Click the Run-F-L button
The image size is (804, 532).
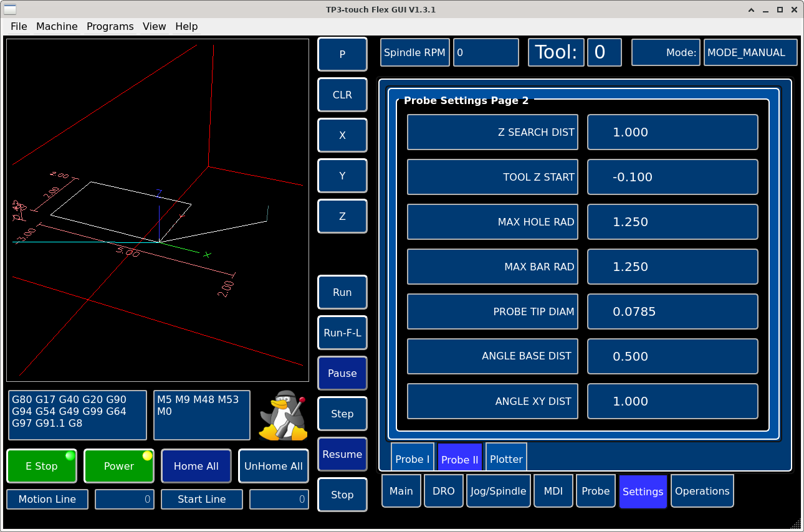pos(342,333)
